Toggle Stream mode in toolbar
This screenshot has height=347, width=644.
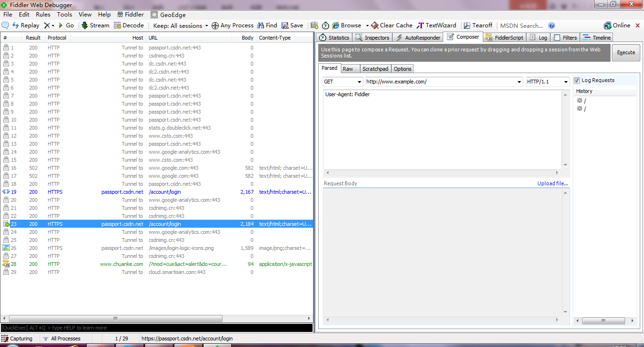95,25
